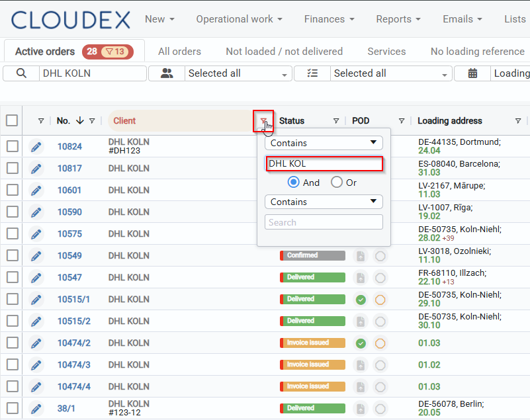Switch to No loading reference tab

pyautogui.click(x=478, y=52)
